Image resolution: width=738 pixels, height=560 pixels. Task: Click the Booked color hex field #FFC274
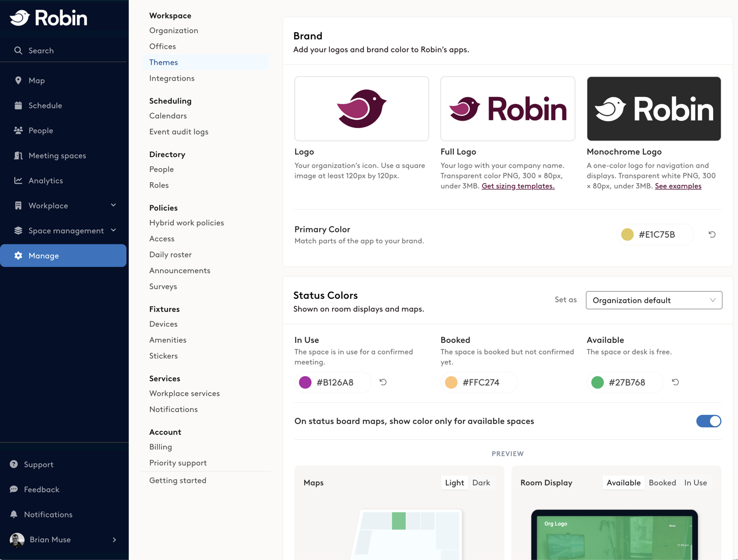479,382
